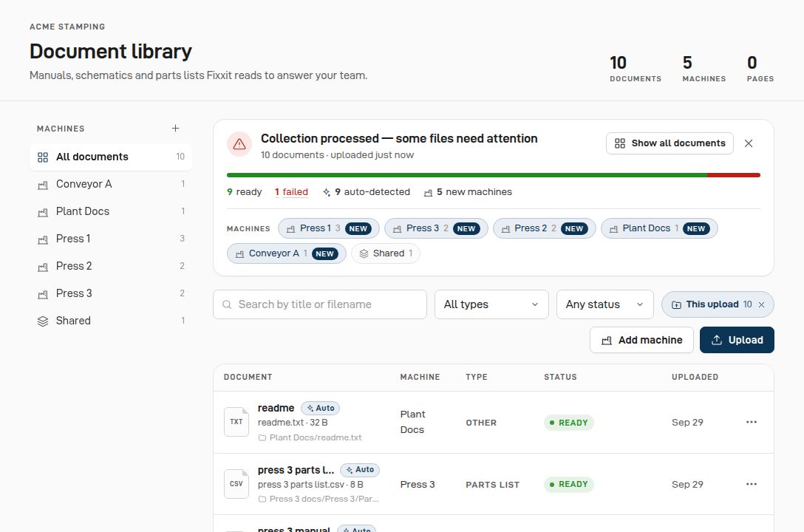Viewport: 804px width, 532px height.
Task: Click the MACHINE column header
Action: 420,378
